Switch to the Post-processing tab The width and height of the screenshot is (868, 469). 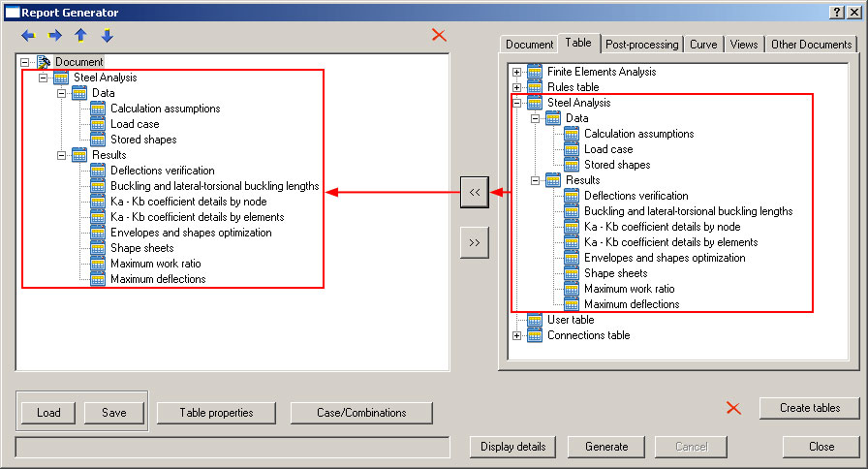click(x=640, y=44)
